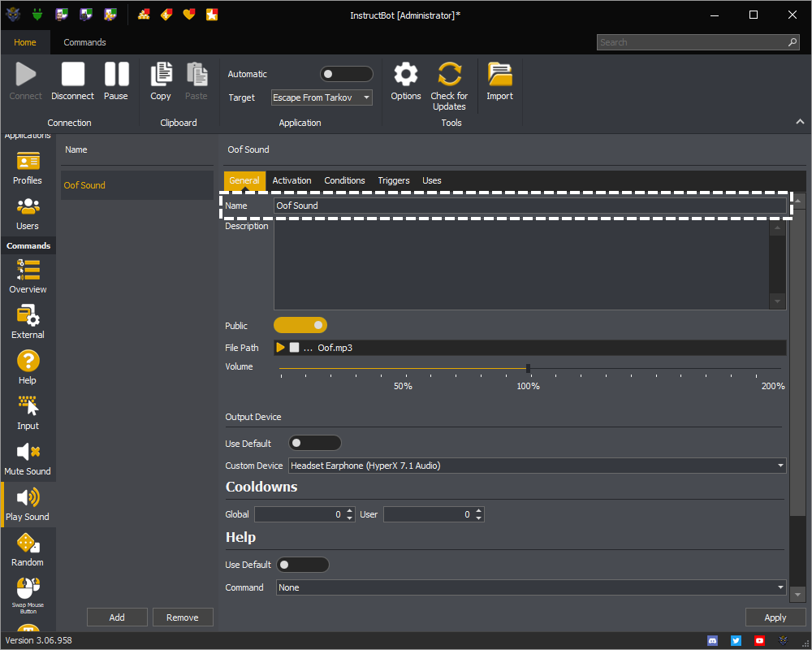Select Oof Sound in the command list
The height and width of the screenshot is (650, 812).
pyautogui.click(x=137, y=185)
